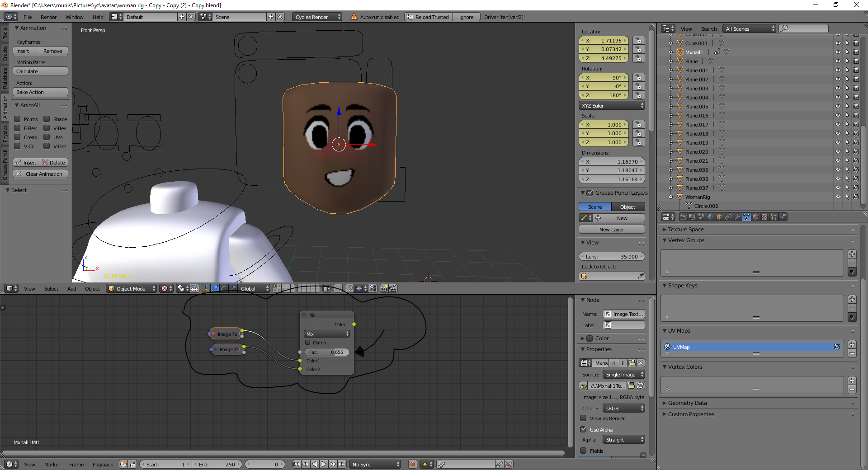Open the image file browser folder icon
The width and height of the screenshot is (868, 470).
(632, 385)
